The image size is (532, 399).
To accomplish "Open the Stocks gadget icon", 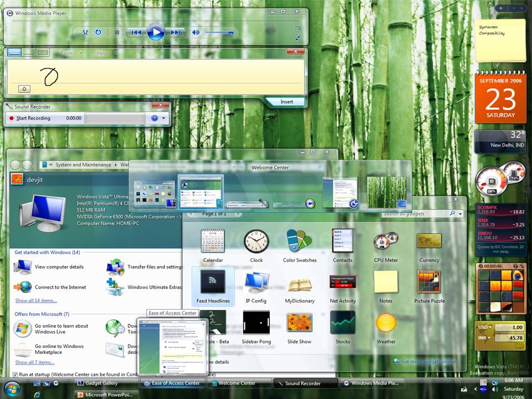I will click(x=342, y=323).
